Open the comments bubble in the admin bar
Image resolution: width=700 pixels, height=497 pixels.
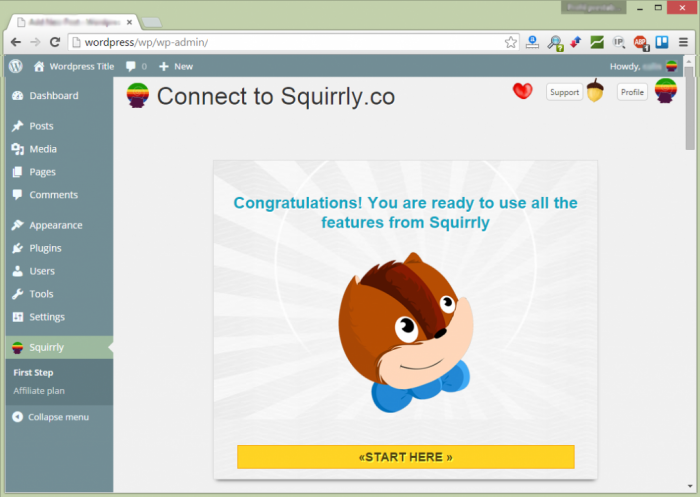point(136,66)
